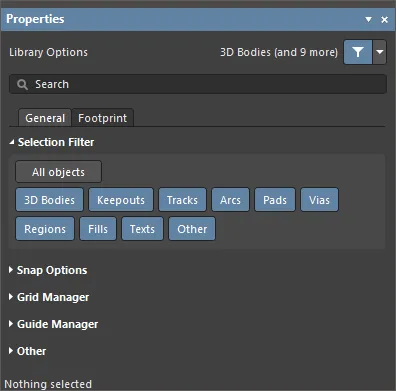Close the Properties panel
396x391 pixels.
[x=384, y=19]
